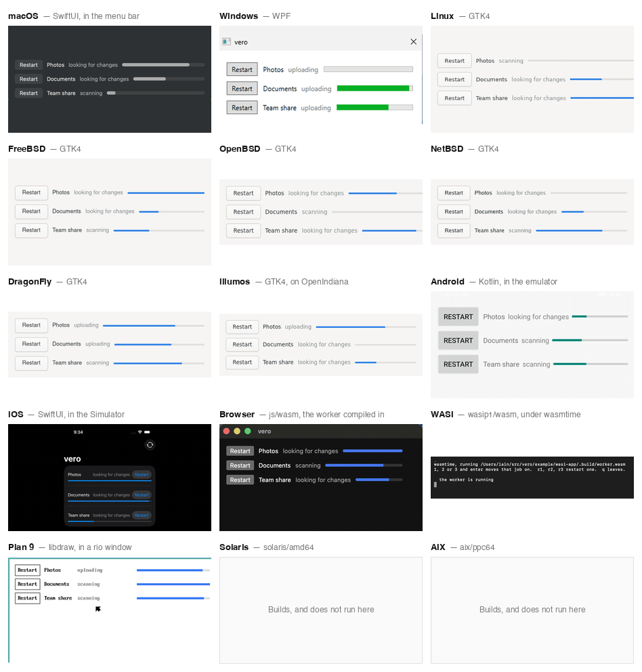Click the Team share progress bar in Linux panel

pyautogui.click(x=602, y=98)
